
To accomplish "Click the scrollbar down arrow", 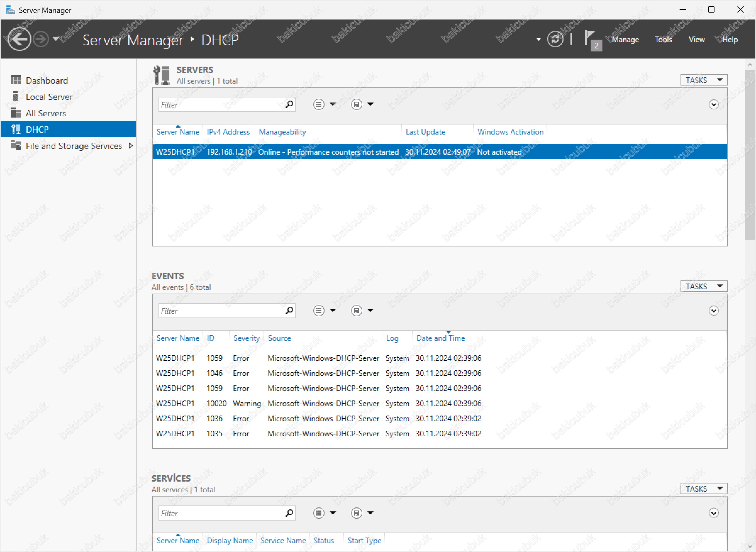I will (750, 547).
